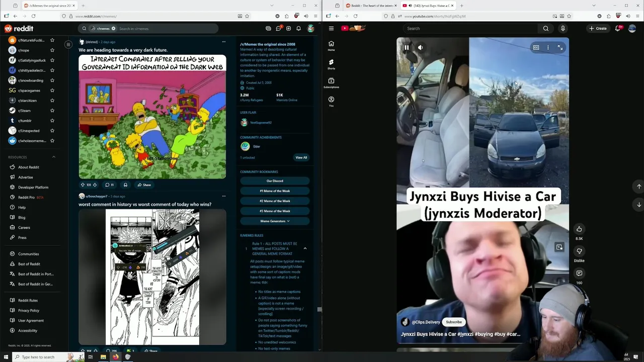
Task: Switch to Reddit tab in right browser
Action: [371, 6]
